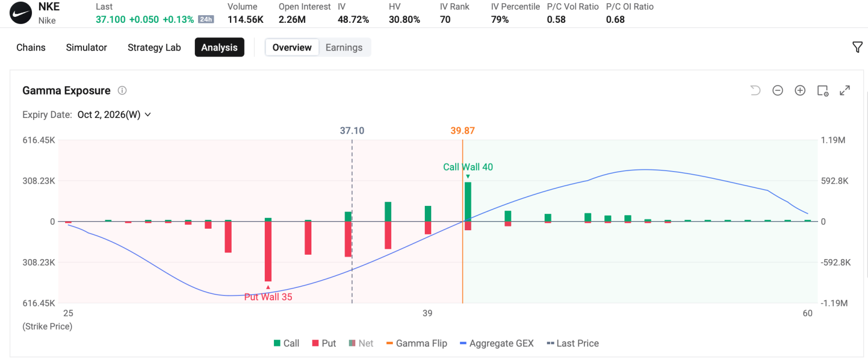This screenshot has width=868, height=359.
Task: Click the 39.87 gamma flip label
Action: (x=463, y=130)
